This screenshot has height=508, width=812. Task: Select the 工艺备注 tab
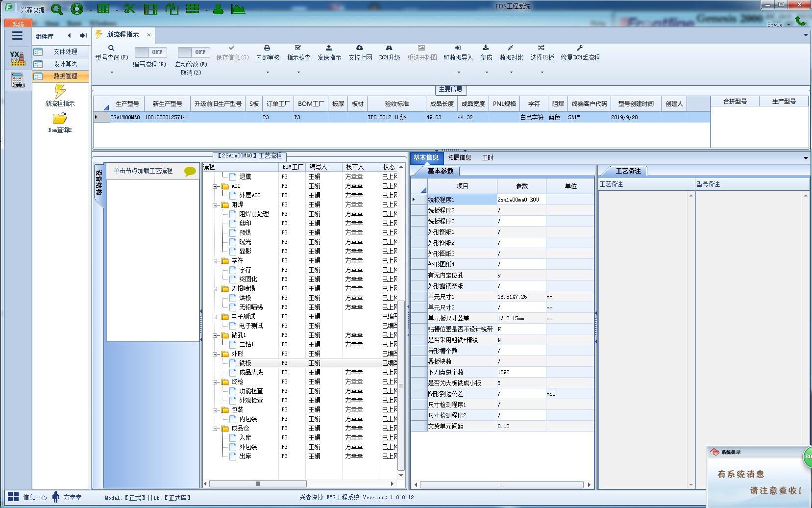pos(628,171)
